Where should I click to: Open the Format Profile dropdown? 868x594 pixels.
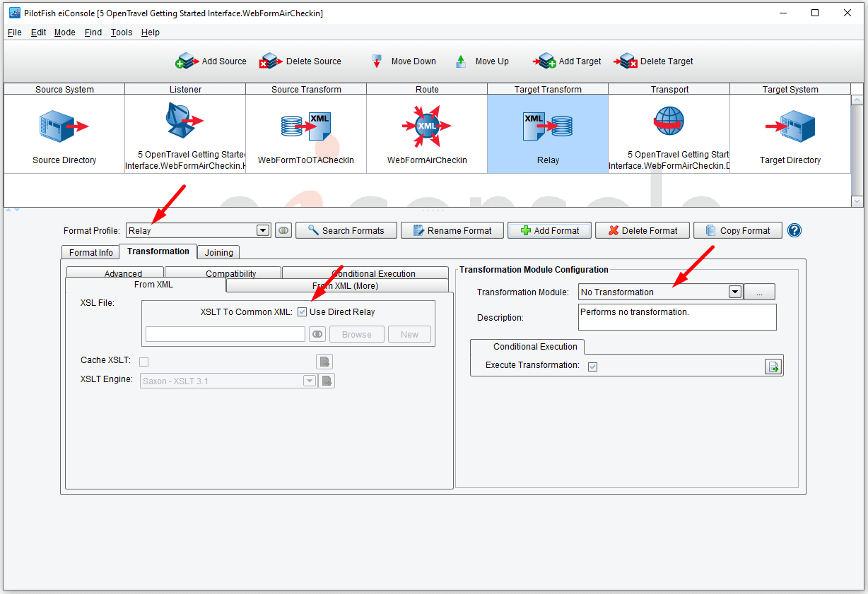(x=263, y=230)
